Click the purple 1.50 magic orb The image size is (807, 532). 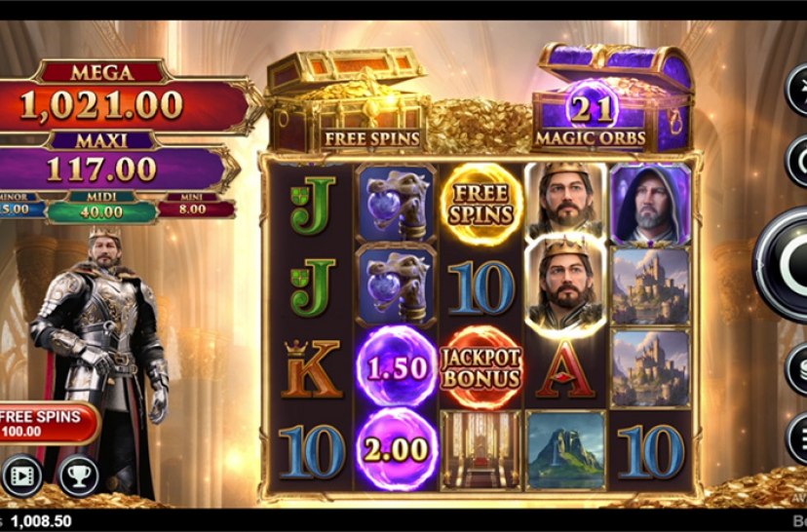(397, 366)
